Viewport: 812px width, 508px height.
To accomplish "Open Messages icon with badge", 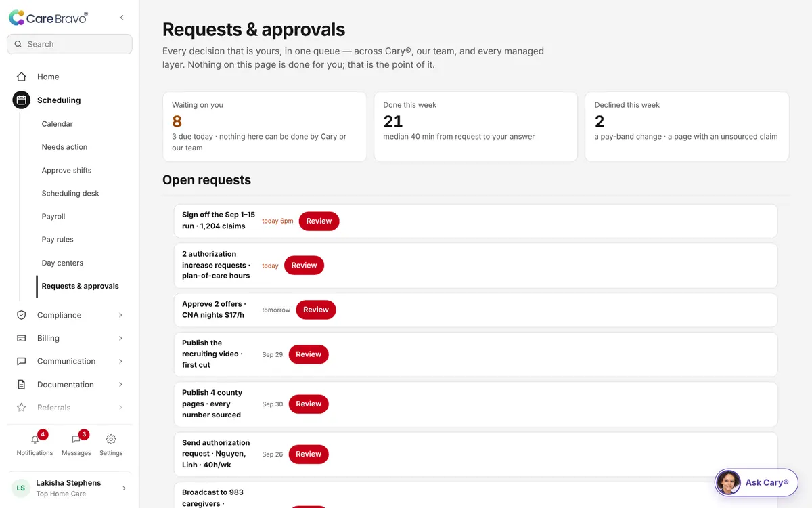I will [x=76, y=439].
